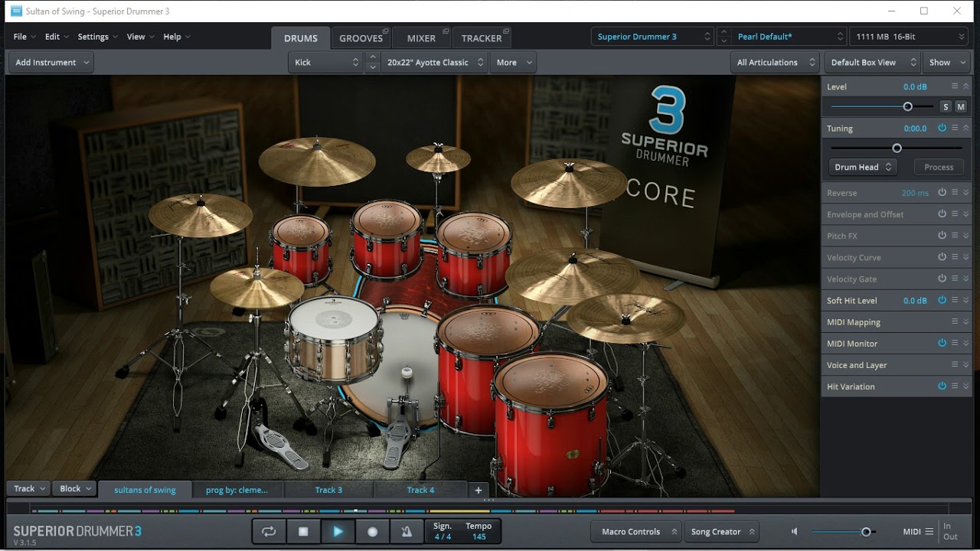Add a new track with plus button
Image resolution: width=980 pixels, height=551 pixels.
click(x=479, y=490)
